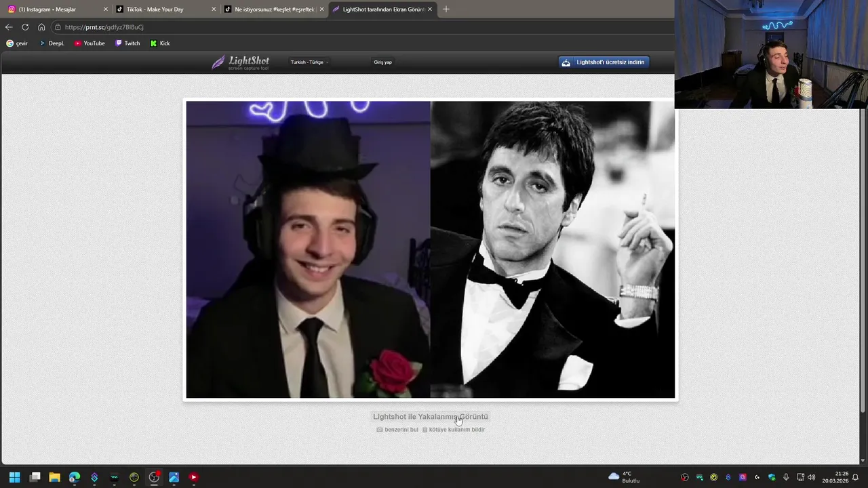This screenshot has height=488, width=868.
Task: Open the Twitch bookmark
Action: tap(127, 43)
